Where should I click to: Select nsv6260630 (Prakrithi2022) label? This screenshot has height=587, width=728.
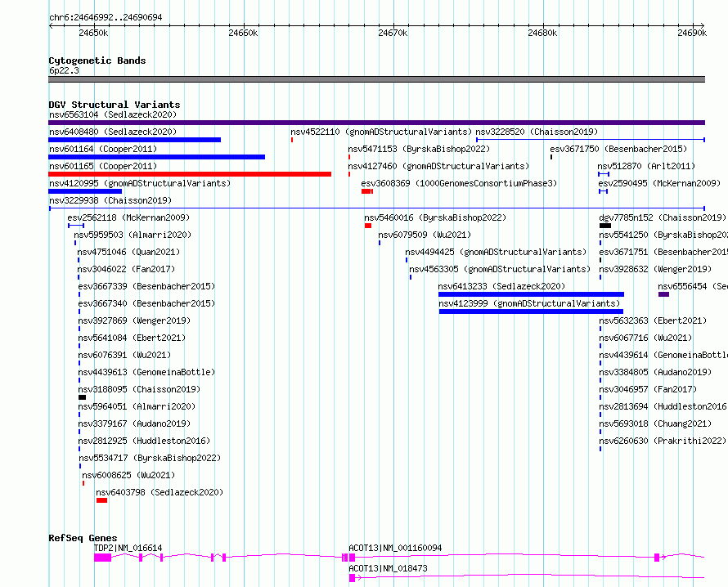[x=663, y=441]
